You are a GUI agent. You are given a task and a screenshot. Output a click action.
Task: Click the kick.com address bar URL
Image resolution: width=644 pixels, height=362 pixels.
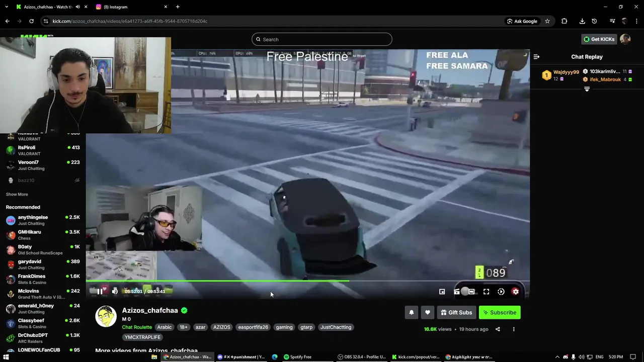pos(130,21)
